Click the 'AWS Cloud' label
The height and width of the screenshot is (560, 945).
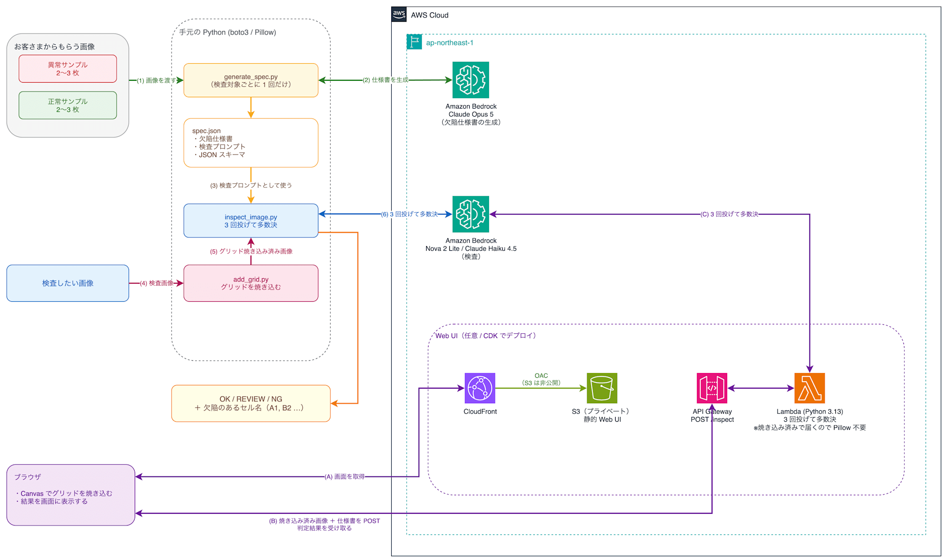point(430,15)
